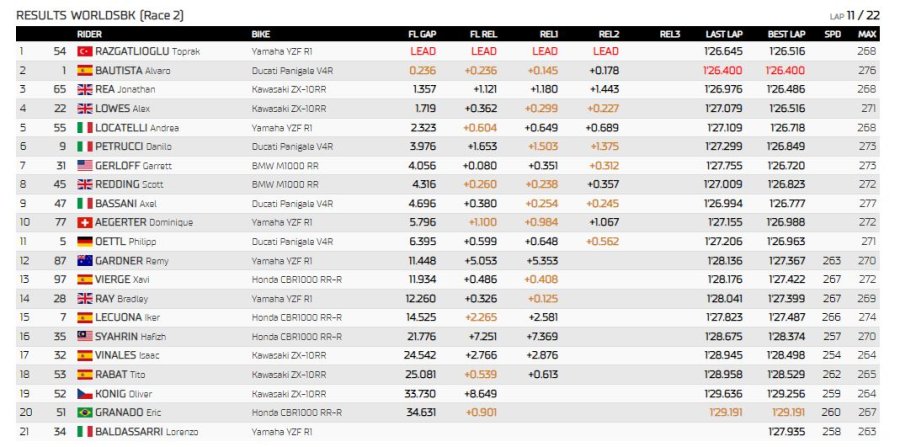Click the FL GAP column header
Viewport: 900px width, 447px height.
click(x=422, y=34)
